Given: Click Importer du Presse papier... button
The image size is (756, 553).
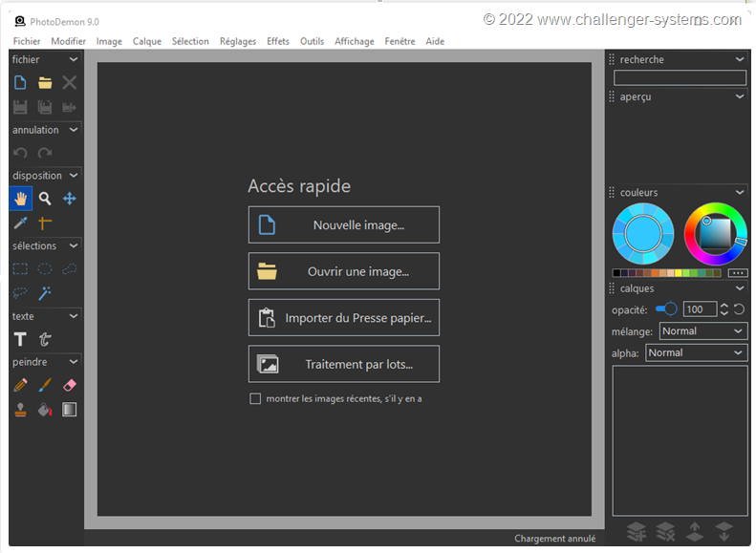Looking at the screenshot, I should pos(344,317).
